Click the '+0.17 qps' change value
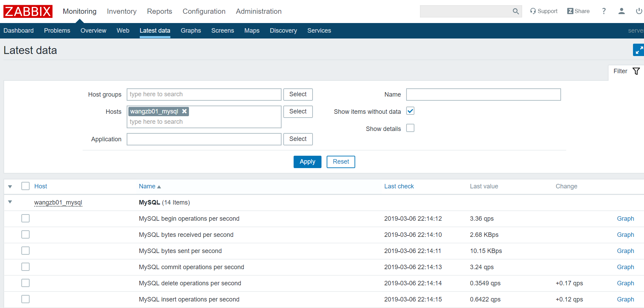Image resolution: width=644 pixels, height=308 pixels. pos(569,283)
